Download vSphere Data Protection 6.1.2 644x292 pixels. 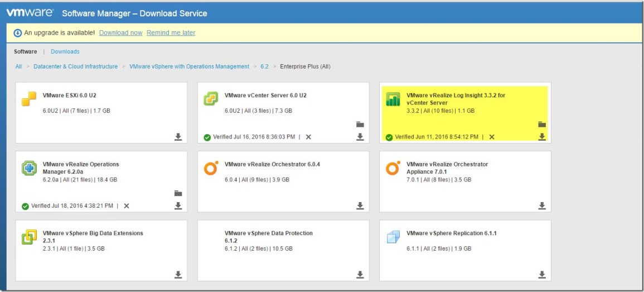coord(360,275)
